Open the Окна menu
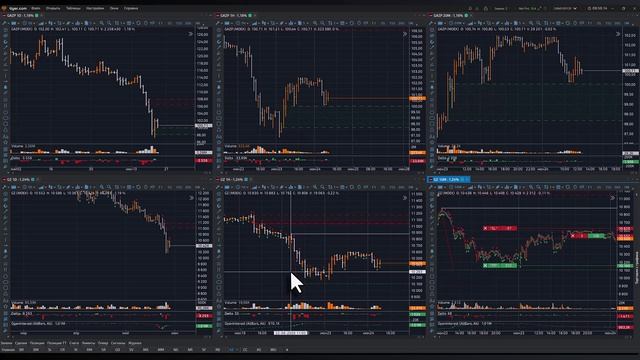The height and width of the screenshot is (360, 640). (114, 8)
